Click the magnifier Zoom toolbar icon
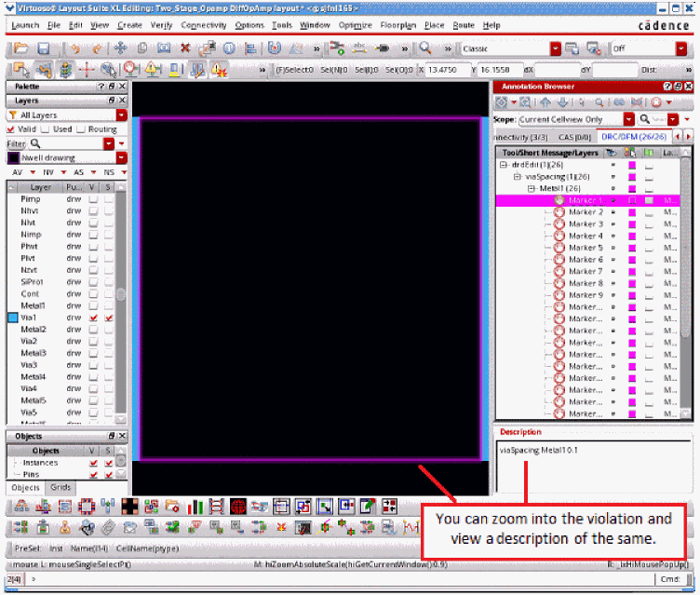The image size is (700, 595). (425, 47)
